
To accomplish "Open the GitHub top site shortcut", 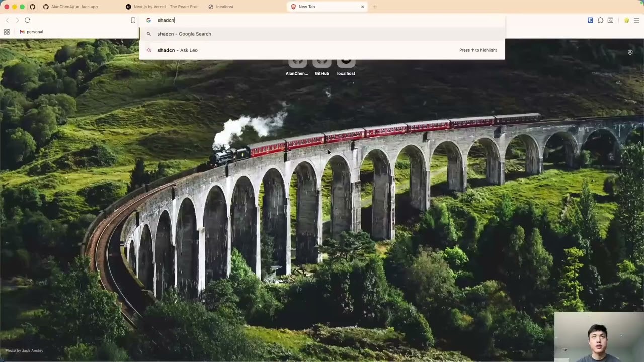I will coord(321,67).
